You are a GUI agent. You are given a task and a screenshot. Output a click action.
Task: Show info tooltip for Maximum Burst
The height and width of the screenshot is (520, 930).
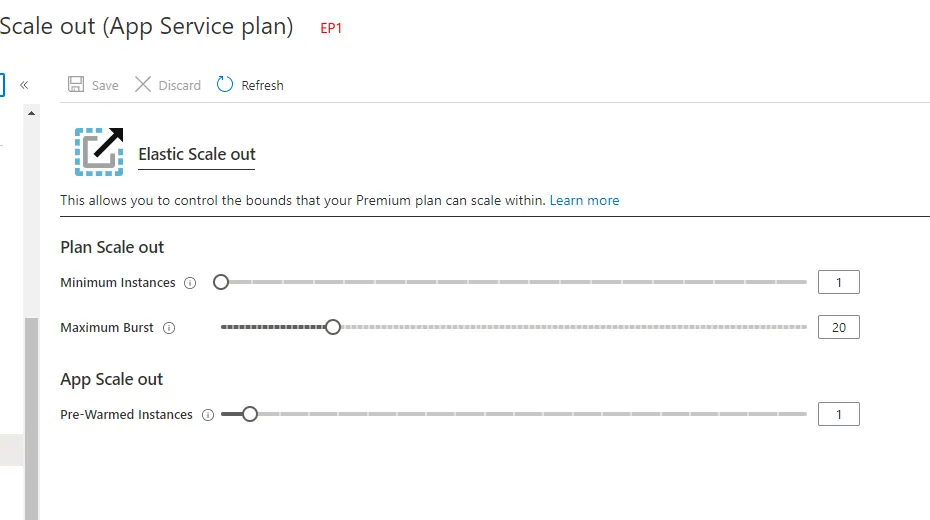(x=169, y=328)
